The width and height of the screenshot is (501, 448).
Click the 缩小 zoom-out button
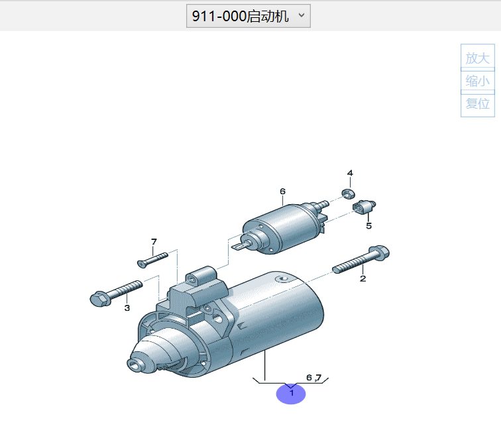(477, 81)
